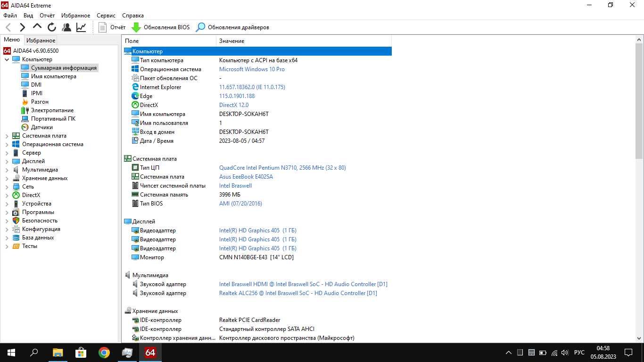
Task: Go up one level with the up arrow icon
Action: [37, 27]
